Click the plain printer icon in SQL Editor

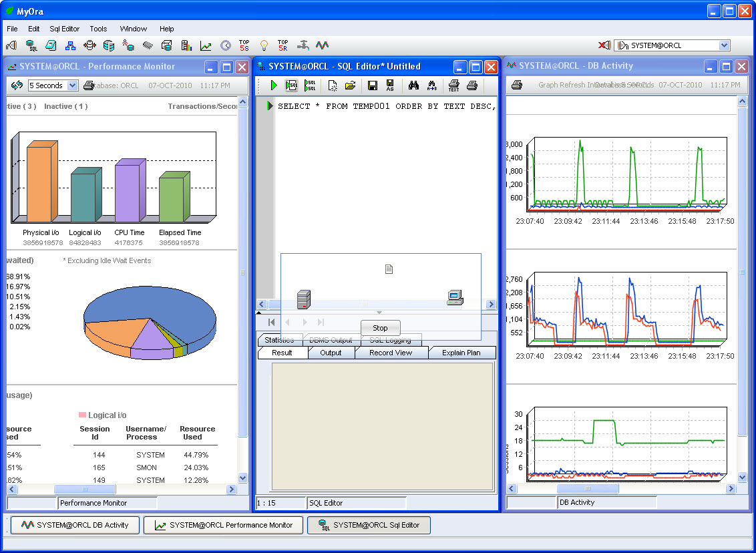tap(472, 85)
